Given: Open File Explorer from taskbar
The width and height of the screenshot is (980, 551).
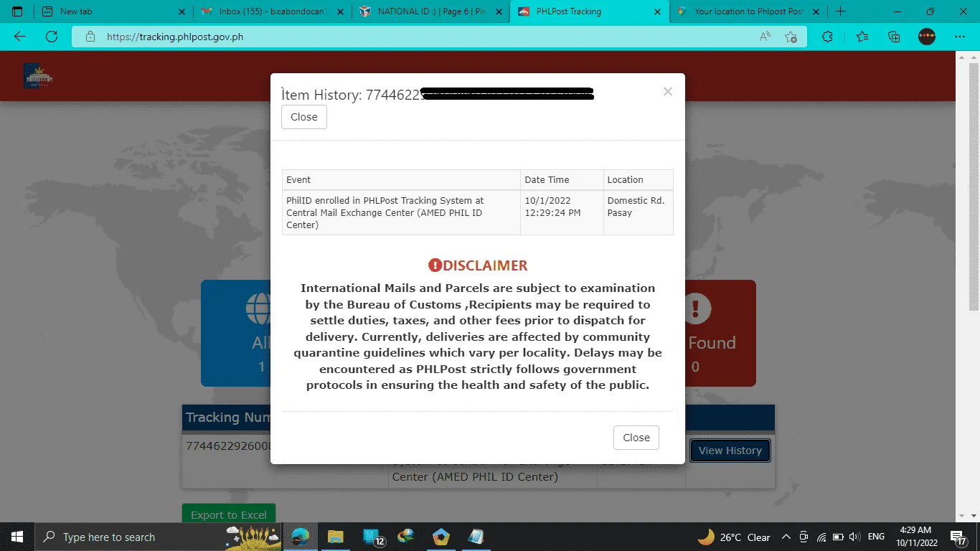Looking at the screenshot, I should point(336,537).
